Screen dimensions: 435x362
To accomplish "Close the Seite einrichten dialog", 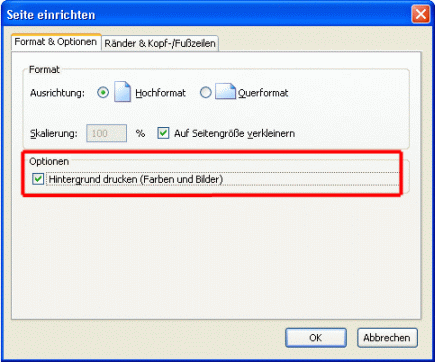I will 420,14.
